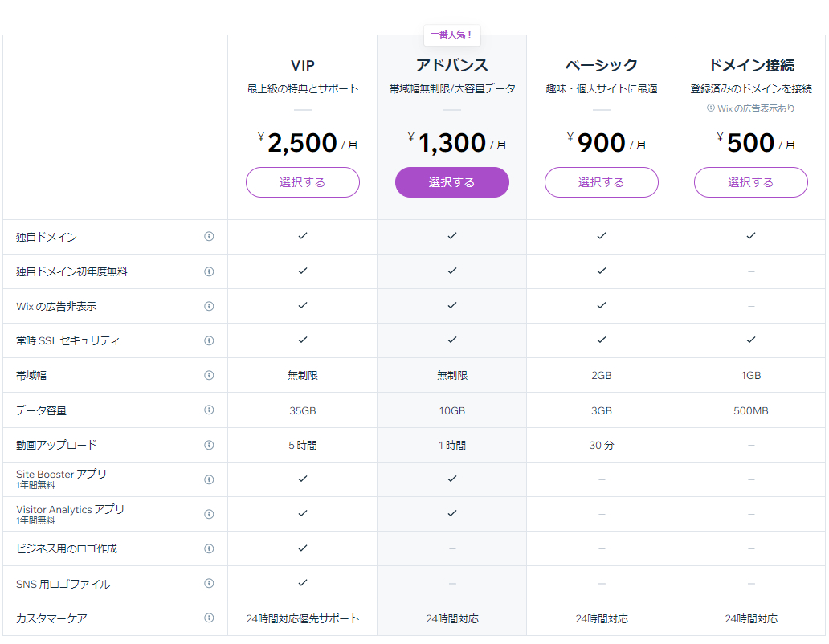
Task: Click Wix の広告表示あり note
Action: point(756,108)
